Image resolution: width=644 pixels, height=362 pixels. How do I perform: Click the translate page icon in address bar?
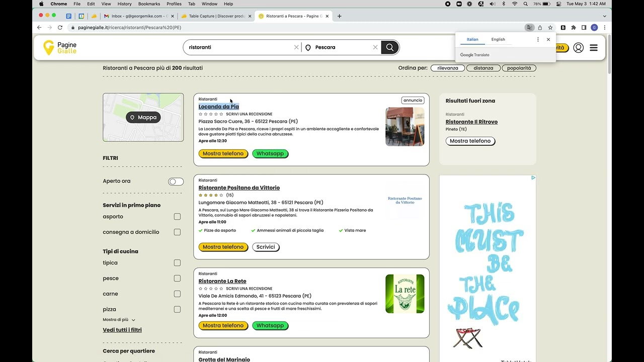[x=529, y=28]
